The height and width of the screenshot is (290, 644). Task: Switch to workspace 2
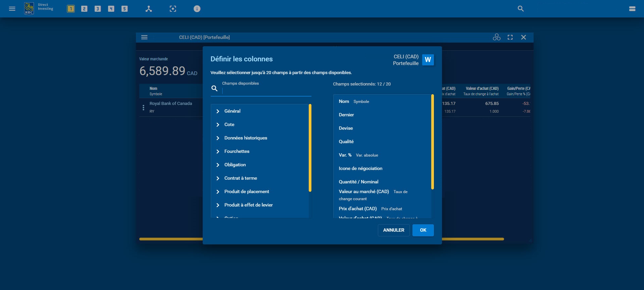[84, 9]
